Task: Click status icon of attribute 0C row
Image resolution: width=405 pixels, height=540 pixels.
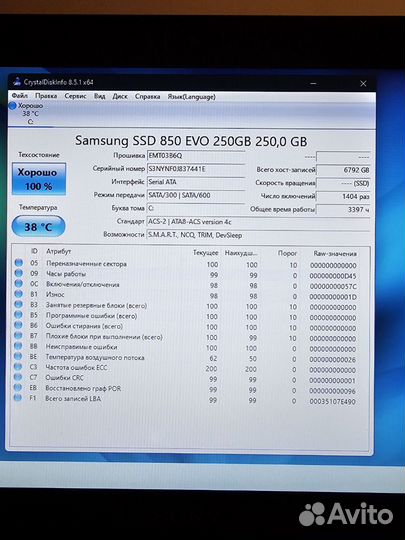Action: coord(19,283)
